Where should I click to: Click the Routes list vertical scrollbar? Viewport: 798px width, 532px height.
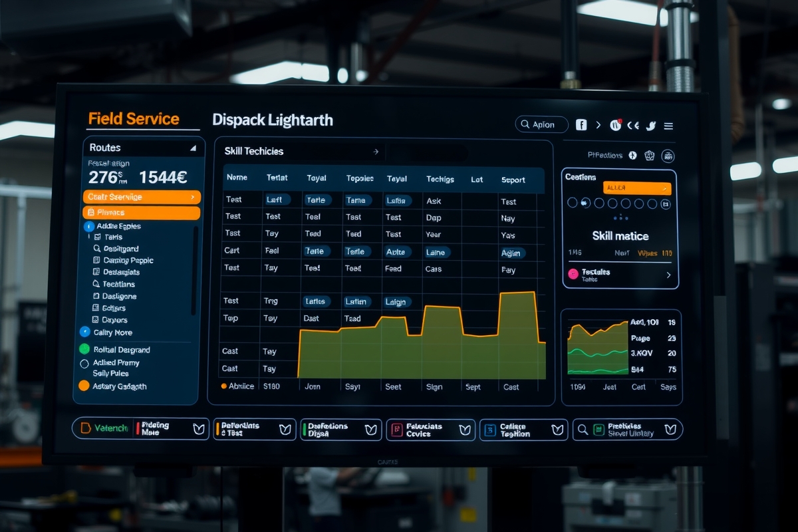tap(195, 271)
